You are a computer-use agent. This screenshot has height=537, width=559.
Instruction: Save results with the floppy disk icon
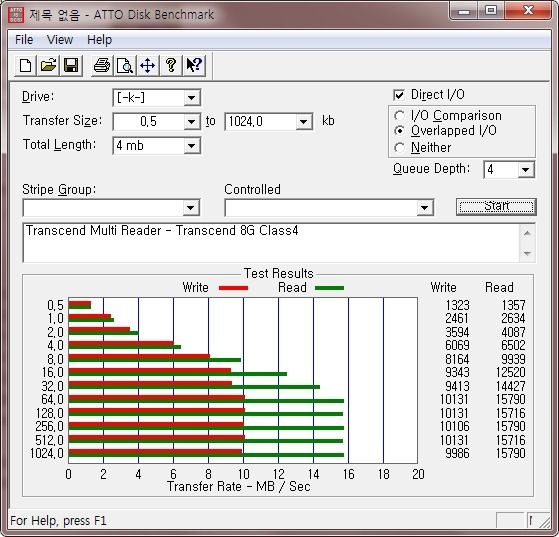[71, 66]
